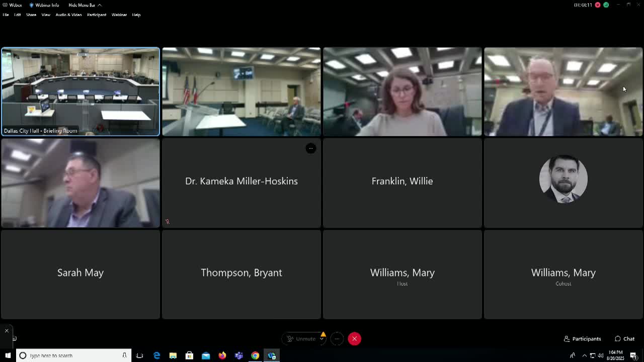
Task: Click the red leave meeting button
Action: point(354,339)
